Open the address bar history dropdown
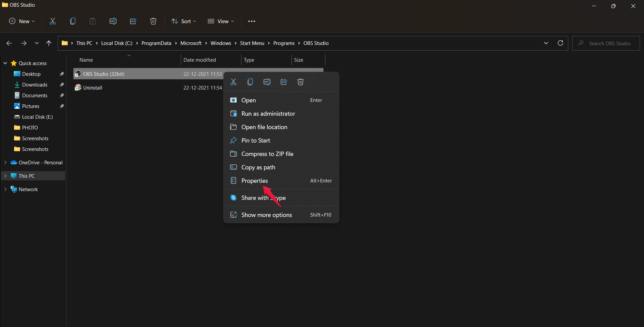This screenshot has height=327, width=644. click(x=546, y=43)
